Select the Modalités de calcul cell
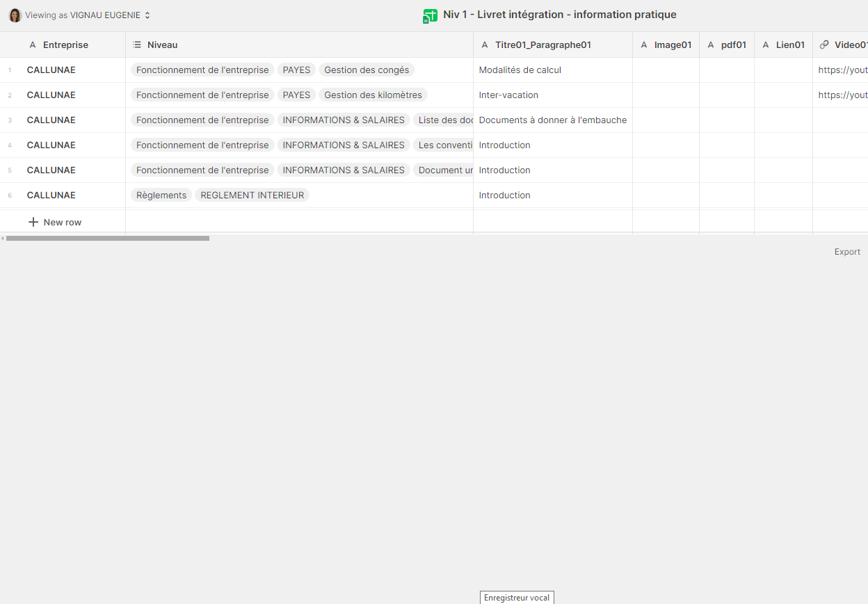 coord(520,70)
